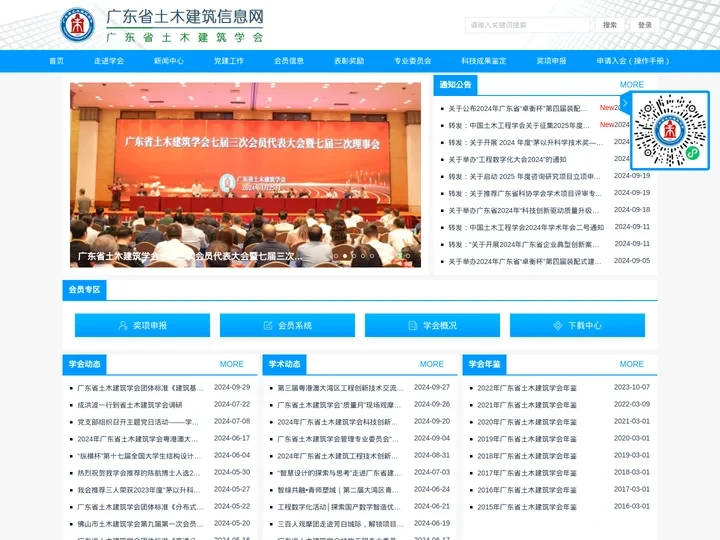Click MORE in the 学会年鉴 section
The height and width of the screenshot is (540, 720).
[632, 364]
